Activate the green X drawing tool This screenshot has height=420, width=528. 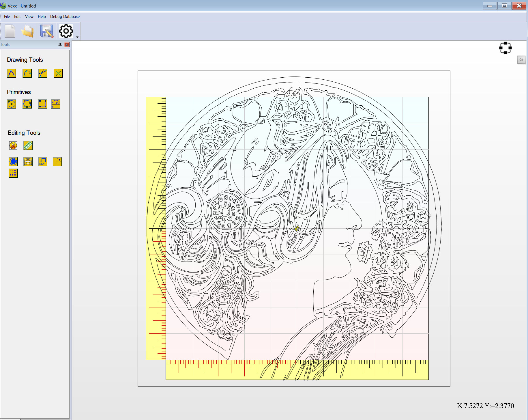58,73
